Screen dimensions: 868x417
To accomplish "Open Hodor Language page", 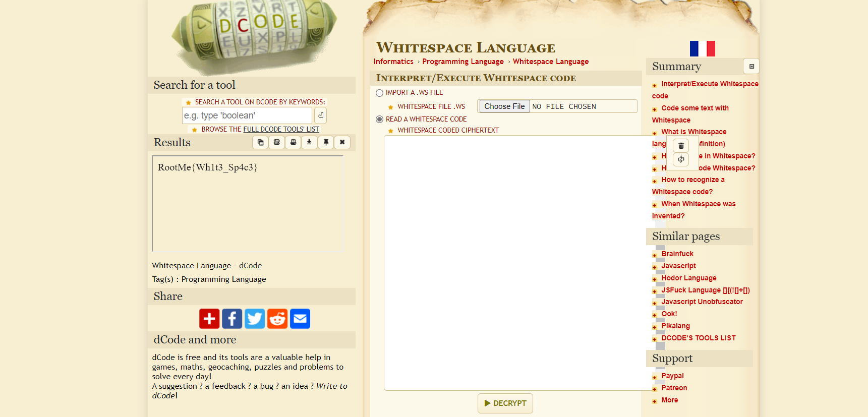I will pyautogui.click(x=688, y=278).
